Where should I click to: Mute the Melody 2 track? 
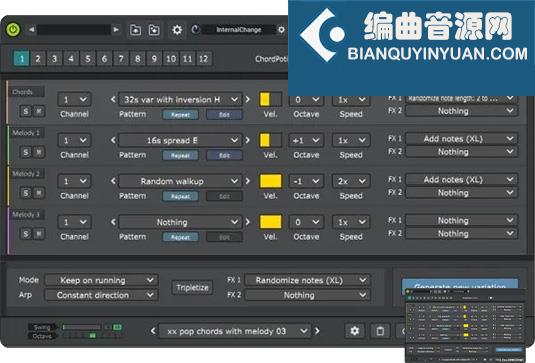[x=39, y=193]
